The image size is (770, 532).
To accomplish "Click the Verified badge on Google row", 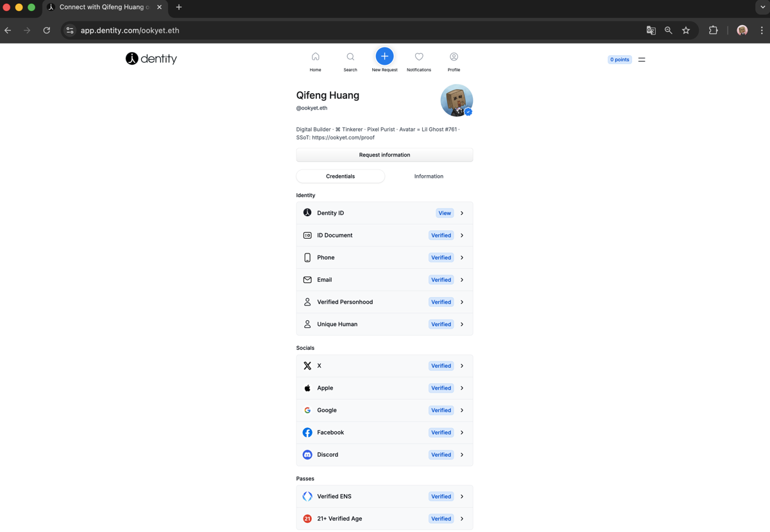I will (441, 410).
